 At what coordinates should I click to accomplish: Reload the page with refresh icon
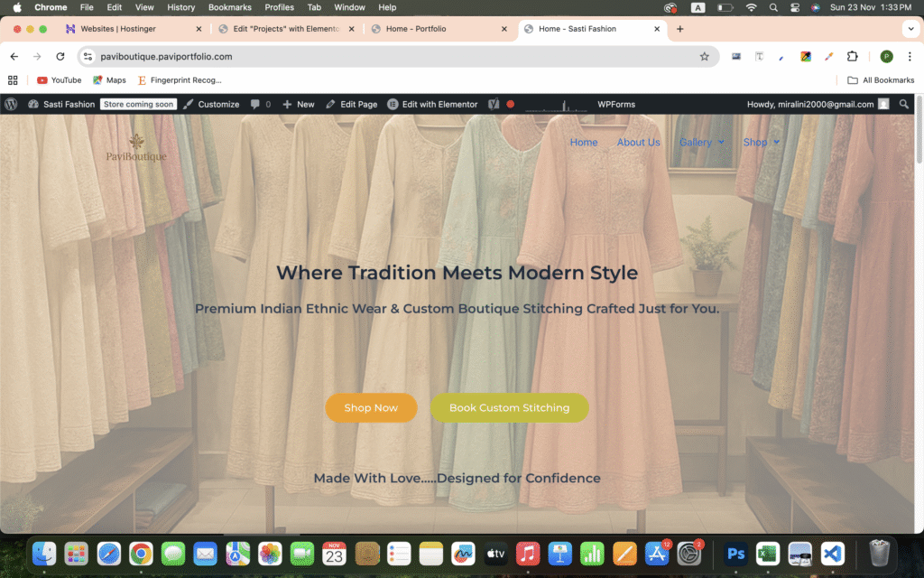coord(60,56)
